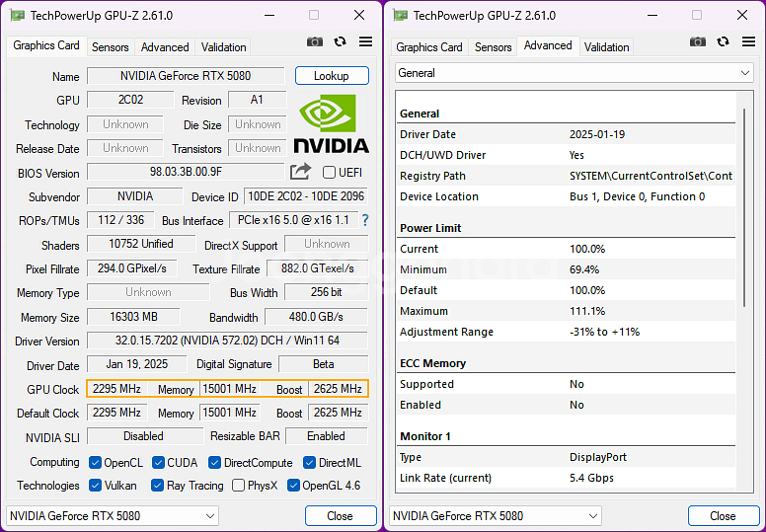This screenshot has width=766, height=532.
Task: Toggle the Ray Tracing checkbox
Action: pyautogui.click(x=157, y=486)
